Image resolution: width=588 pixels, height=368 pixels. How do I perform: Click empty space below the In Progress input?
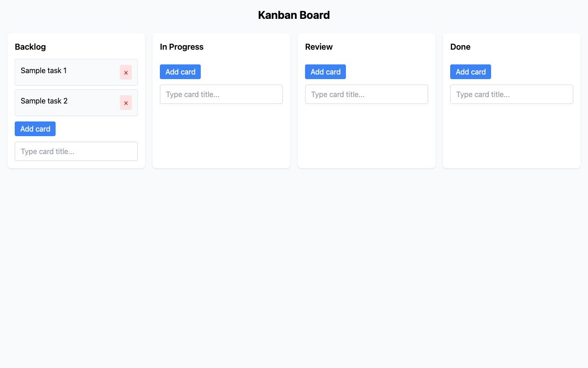(221, 136)
